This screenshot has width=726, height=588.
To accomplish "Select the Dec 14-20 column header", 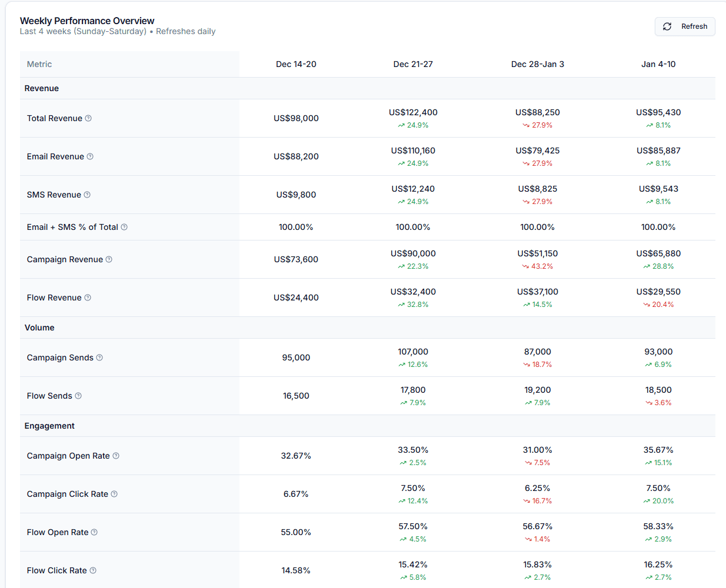I will click(x=296, y=64).
